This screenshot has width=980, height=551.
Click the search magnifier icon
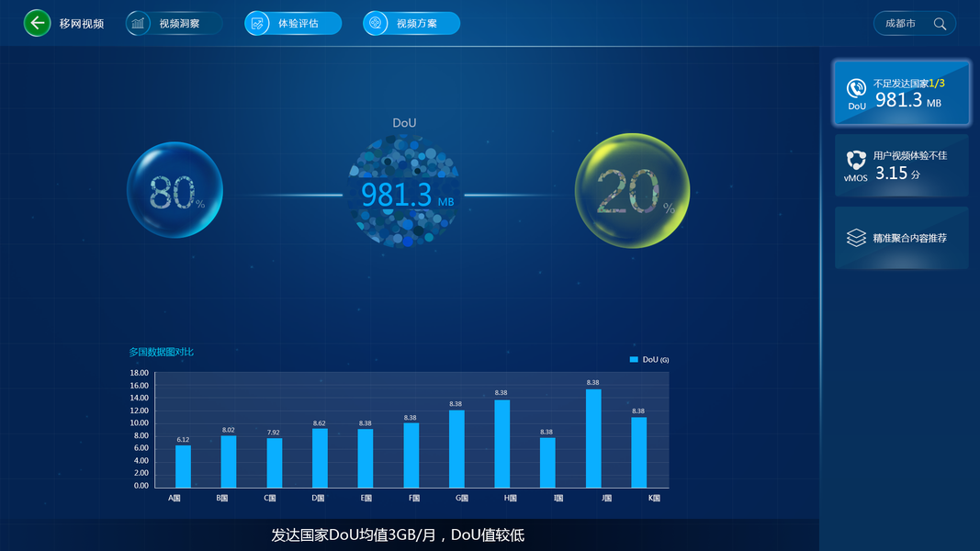(x=940, y=24)
